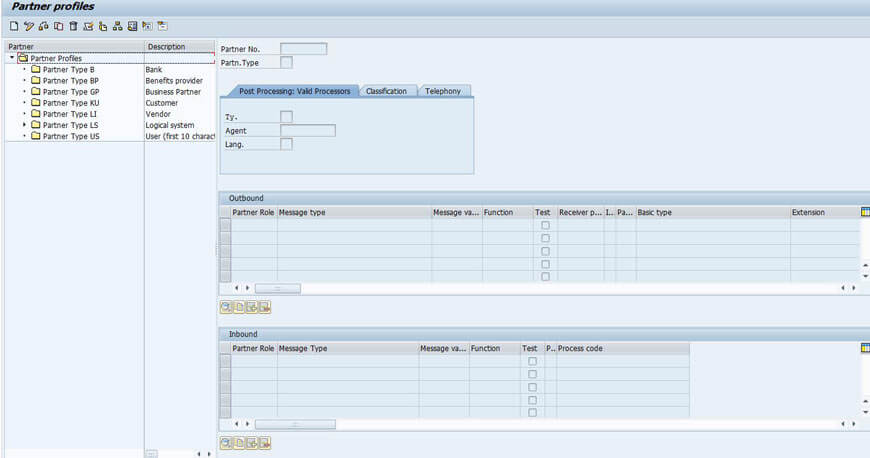The image size is (870, 458).
Task: Click last icon below Inbound table
Action: (265, 442)
